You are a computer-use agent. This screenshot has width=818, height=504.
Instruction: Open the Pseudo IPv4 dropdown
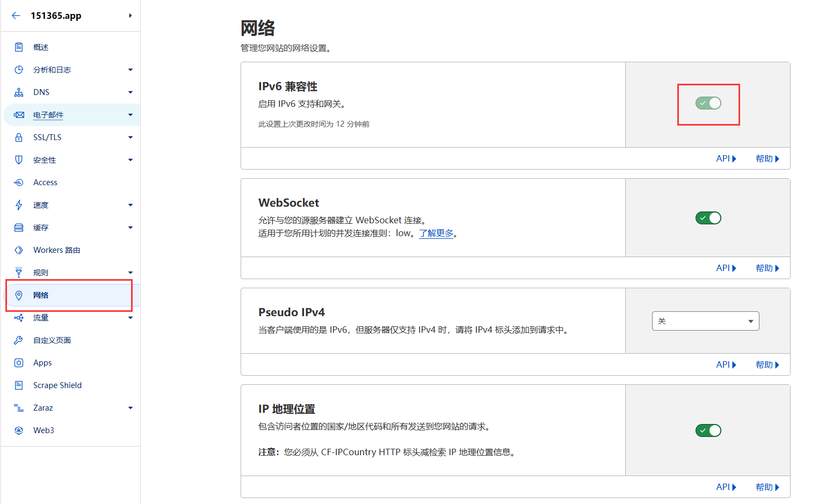(x=705, y=321)
